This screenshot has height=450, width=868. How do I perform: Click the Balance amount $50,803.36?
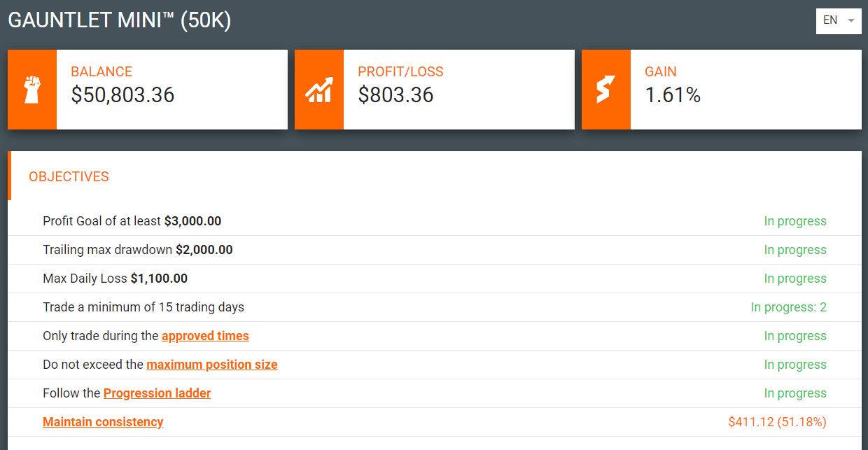122,94
